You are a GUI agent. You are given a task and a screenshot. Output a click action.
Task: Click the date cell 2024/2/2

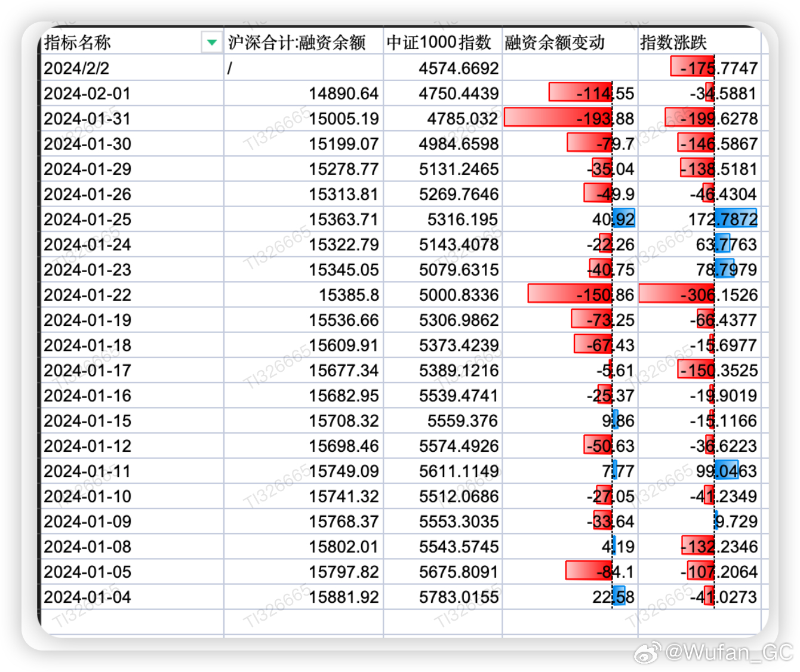[x=133, y=67]
